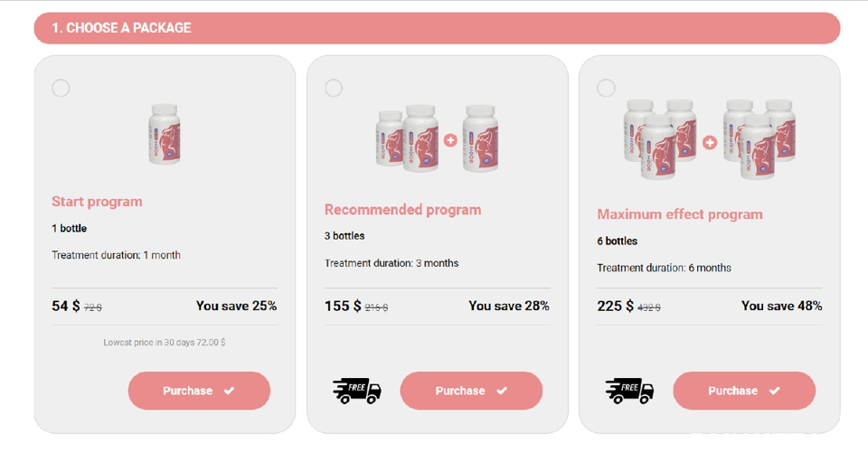Click the plus icon between Maximum effect bottles
This screenshot has width=868, height=454.
[710, 142]
